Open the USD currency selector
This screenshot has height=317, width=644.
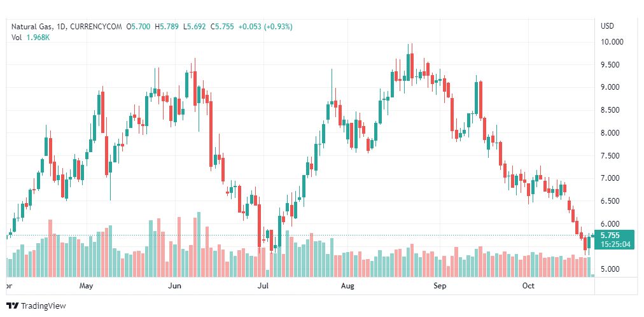click(x=607, y=26)
